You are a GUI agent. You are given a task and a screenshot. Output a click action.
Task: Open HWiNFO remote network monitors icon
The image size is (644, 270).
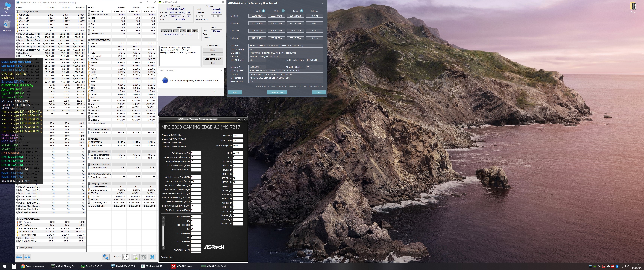106,257
